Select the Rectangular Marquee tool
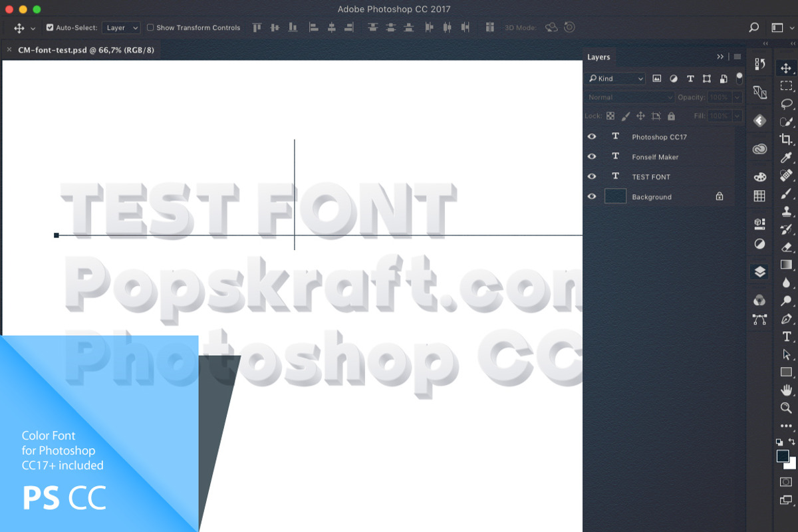Viewport: 798px width, 532px height. click(786, 86)
